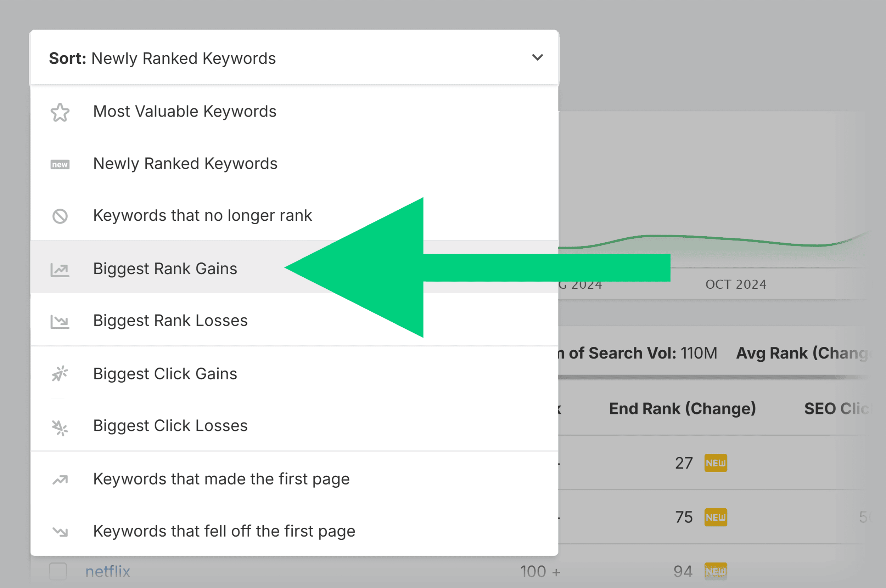
Task: Select Keywords that no longer rank
Action: coord(294,216)
